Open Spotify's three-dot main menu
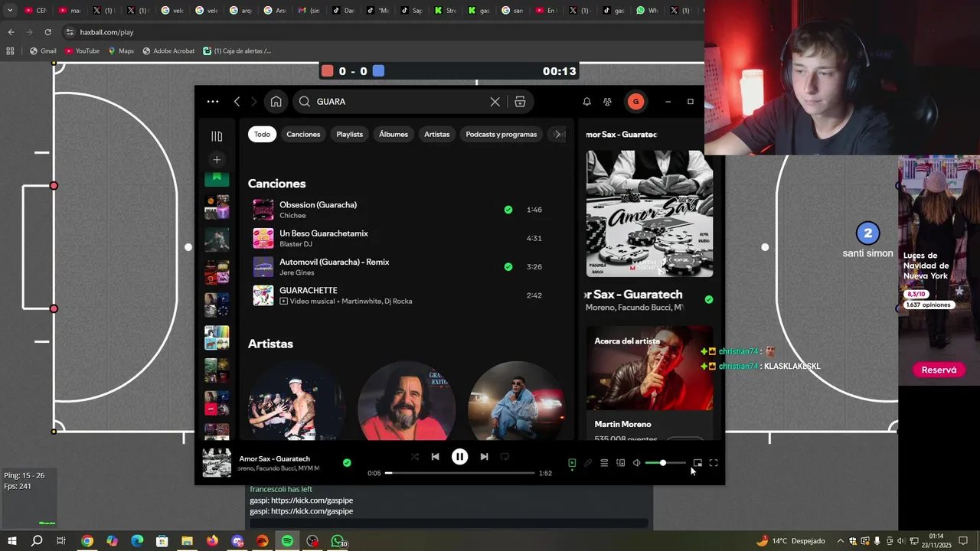Screen dimensions: 980x551 click(x=213, y=102)
